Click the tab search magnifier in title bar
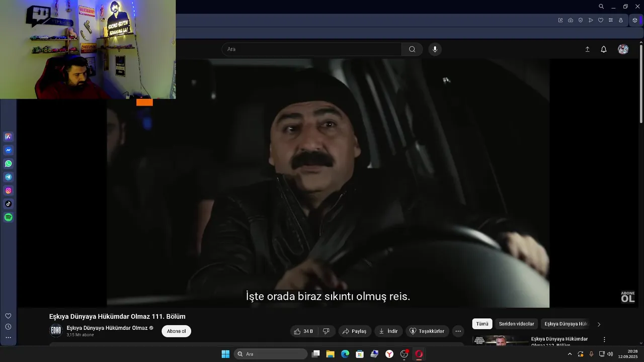644x362 pixels. pyautogui.click(x=601, y=7)
